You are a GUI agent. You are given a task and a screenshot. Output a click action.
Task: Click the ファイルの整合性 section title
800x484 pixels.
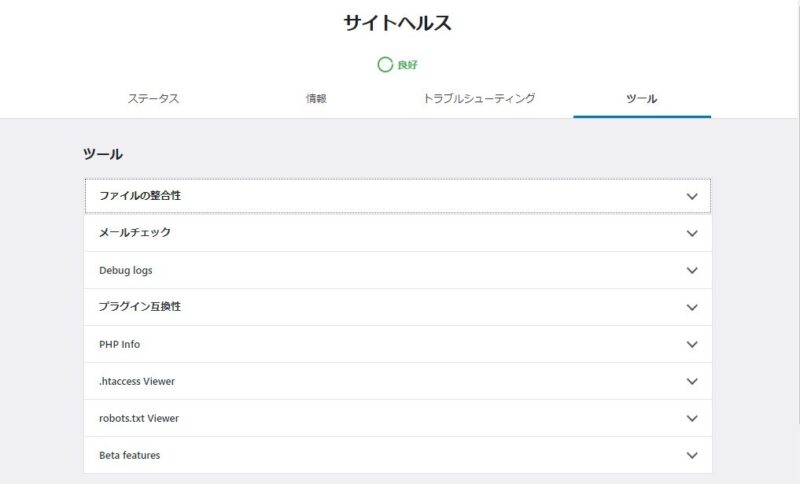click(140, 196)
